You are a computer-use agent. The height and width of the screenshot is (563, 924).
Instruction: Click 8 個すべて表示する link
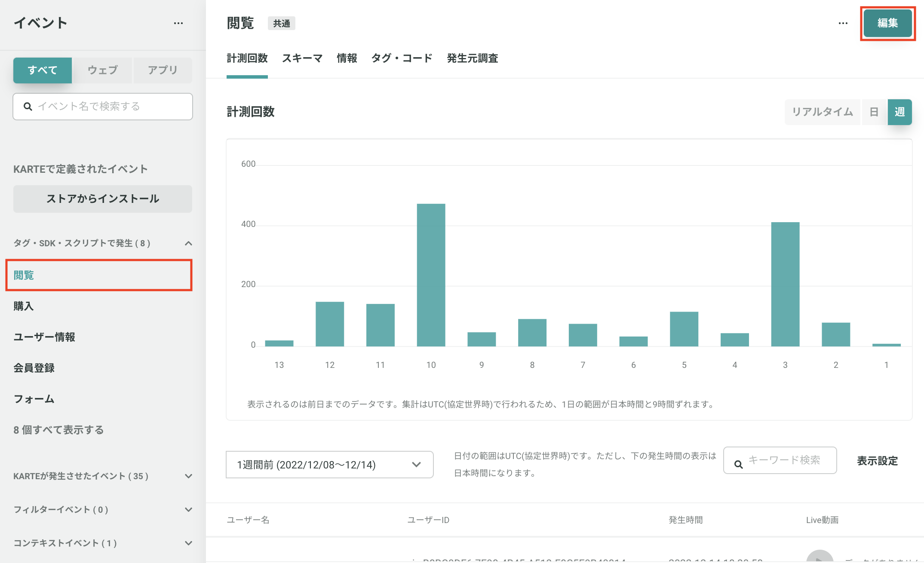click(x=58, y=430)
